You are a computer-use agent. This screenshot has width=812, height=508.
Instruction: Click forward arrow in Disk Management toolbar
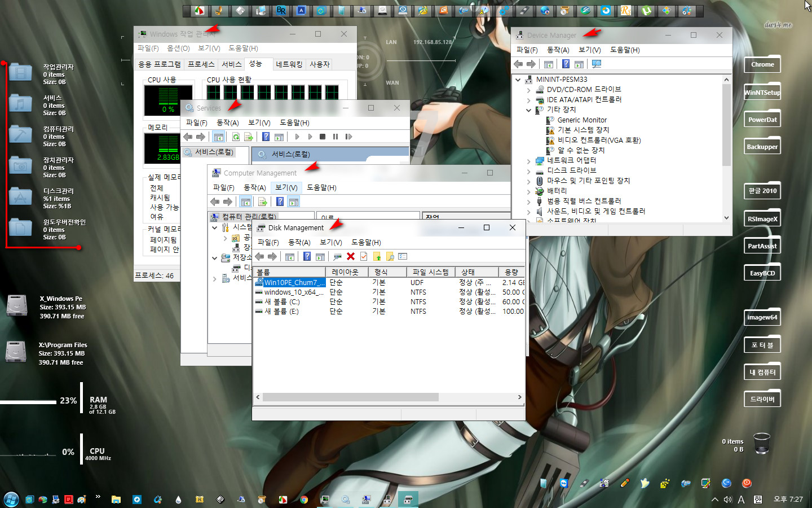click(x=272, y=256)
